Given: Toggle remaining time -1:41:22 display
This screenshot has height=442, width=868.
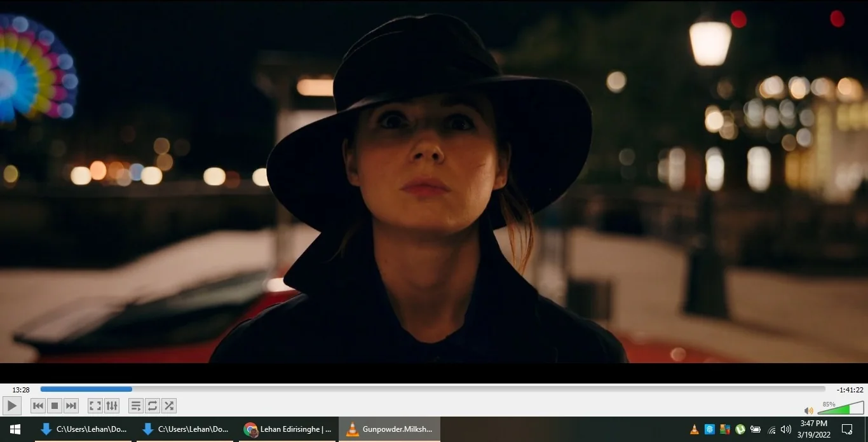Looking at the screenshot, I should (x=850, y=390).
